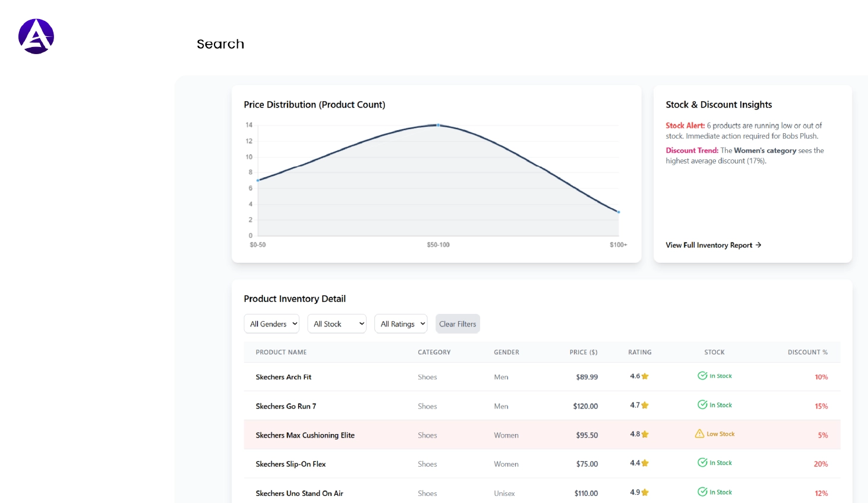The width and height of the screenshot is (868, 503).
Task: Click the purple company logo
Action: (36, 36)
